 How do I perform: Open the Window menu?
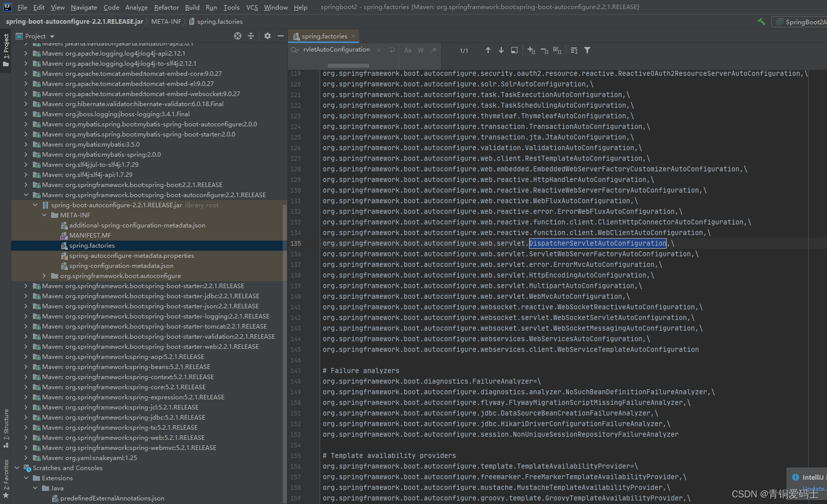[276, 7]
